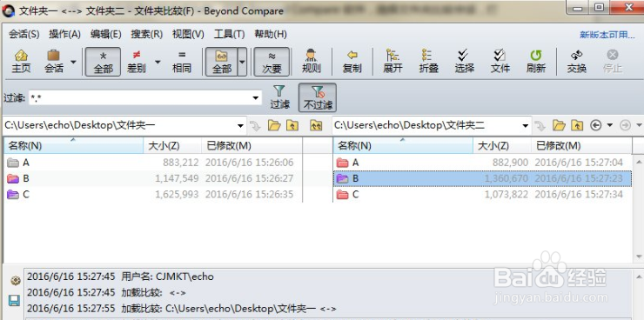Browse for right folder icon

[559, 125]
